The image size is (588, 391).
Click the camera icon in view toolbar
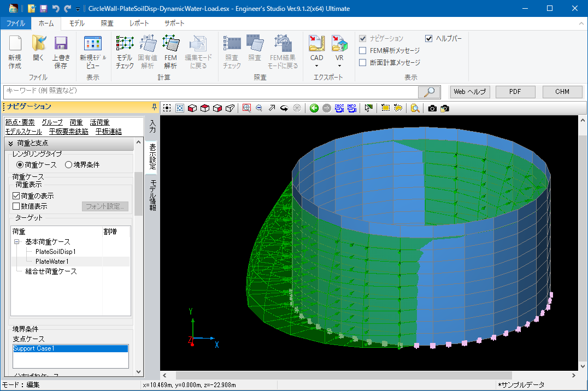(x=432, y=108)
